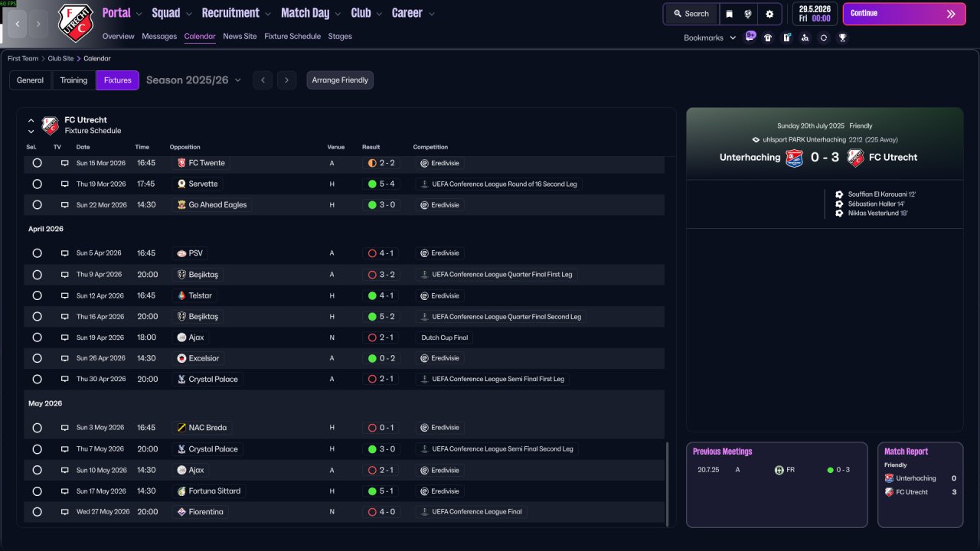The image size is (980, 551).
Task: Click the Continue button
Action: (x=904, y=14)
